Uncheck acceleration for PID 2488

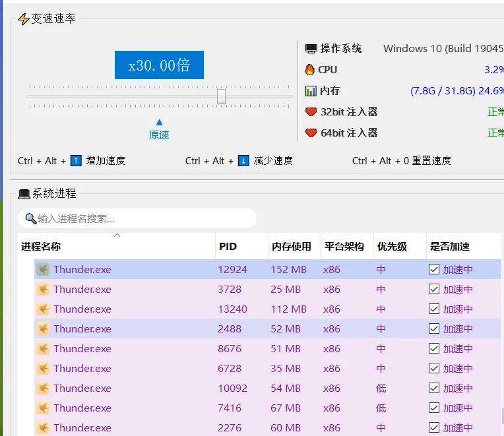(x=434, y=328)
